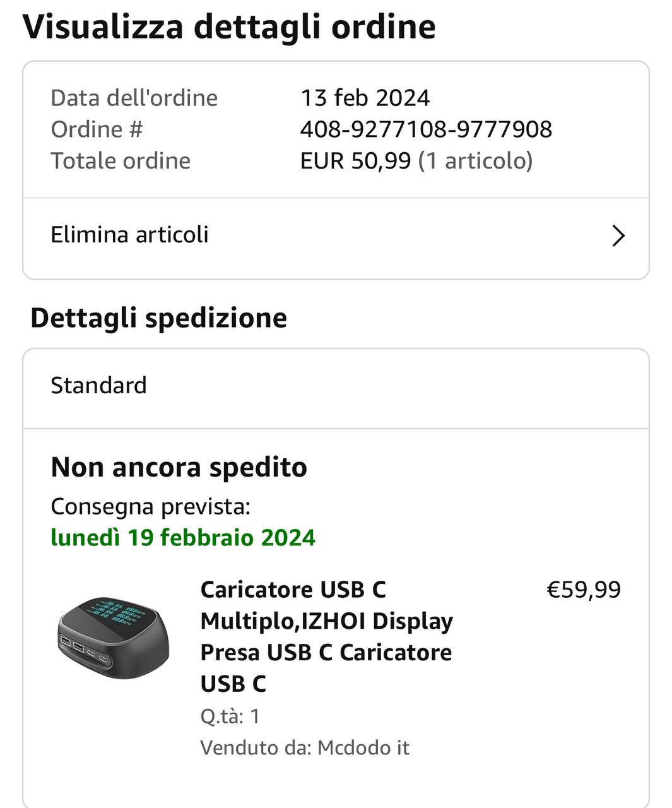Open the Elimina articoli chevron arrow

point(618,236)
